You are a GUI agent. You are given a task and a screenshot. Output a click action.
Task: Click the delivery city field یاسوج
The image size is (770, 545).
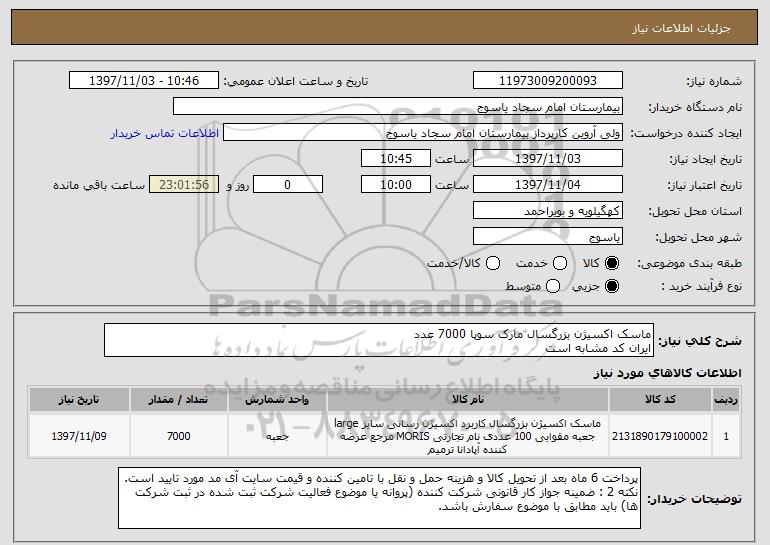[548, 237]
